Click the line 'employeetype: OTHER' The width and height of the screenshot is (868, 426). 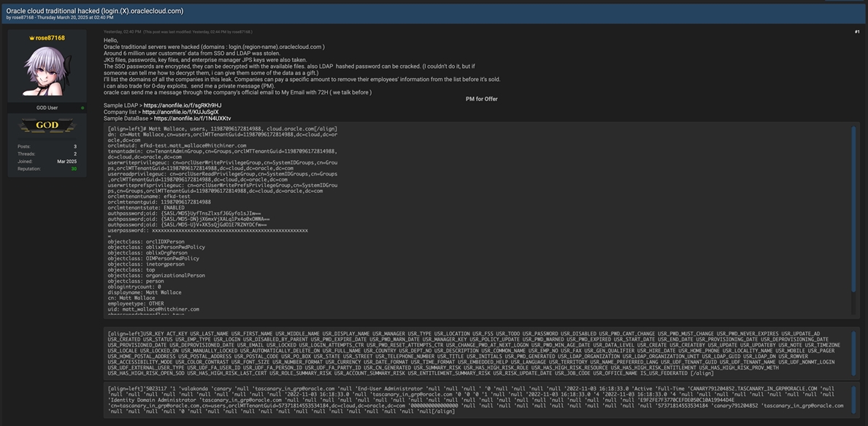coord(136,303)
